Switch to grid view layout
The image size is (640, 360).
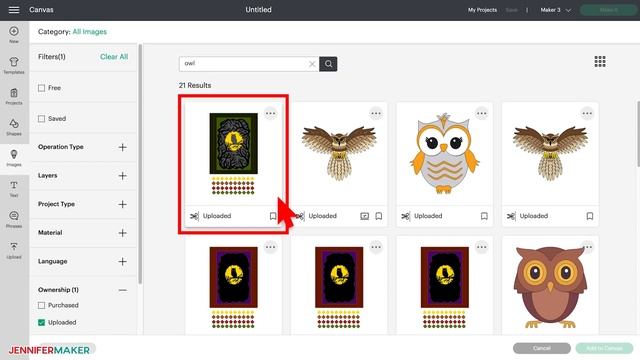pyautogui.click(x=600, y=62)
